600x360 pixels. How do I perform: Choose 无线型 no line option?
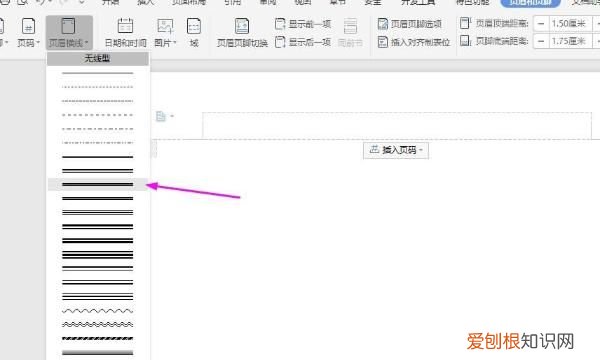(98, 59)
